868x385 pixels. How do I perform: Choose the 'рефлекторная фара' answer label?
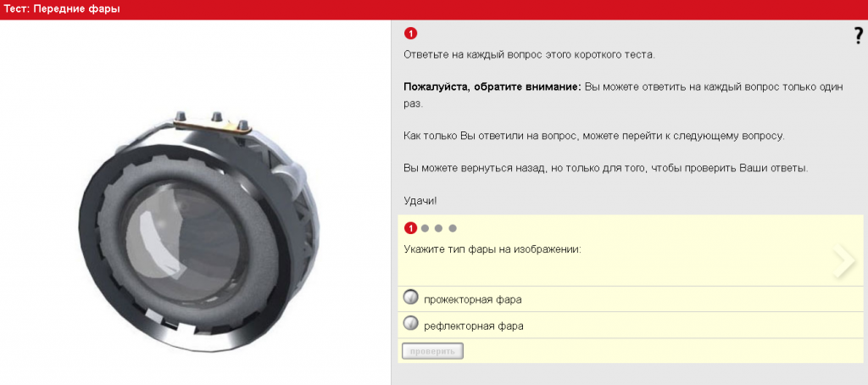pos(474,326)
